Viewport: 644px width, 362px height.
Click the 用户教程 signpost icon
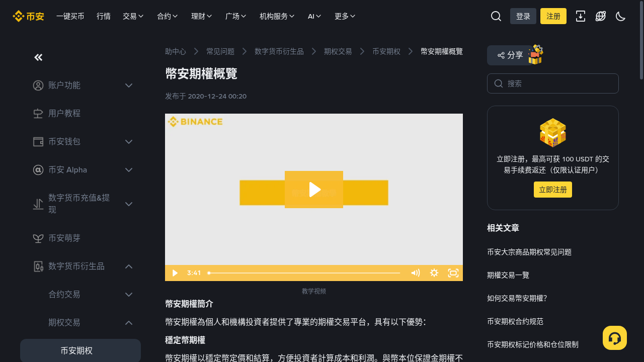click(38, 114)
